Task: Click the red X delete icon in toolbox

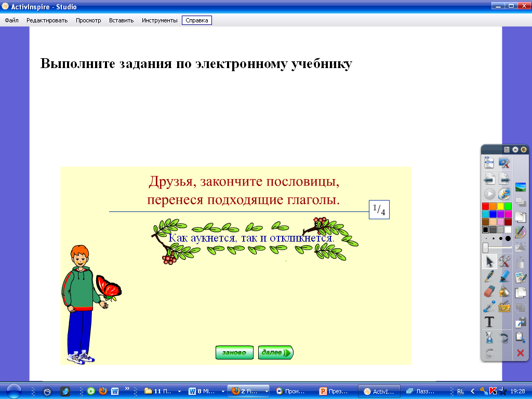Action: [520, 353]
